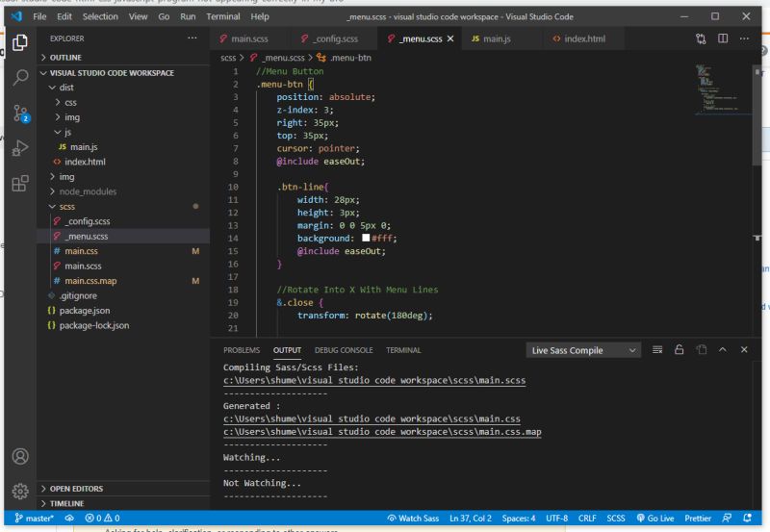Toggle Watch Sass in status bar

pyautogui.click(x=413, y=519)
